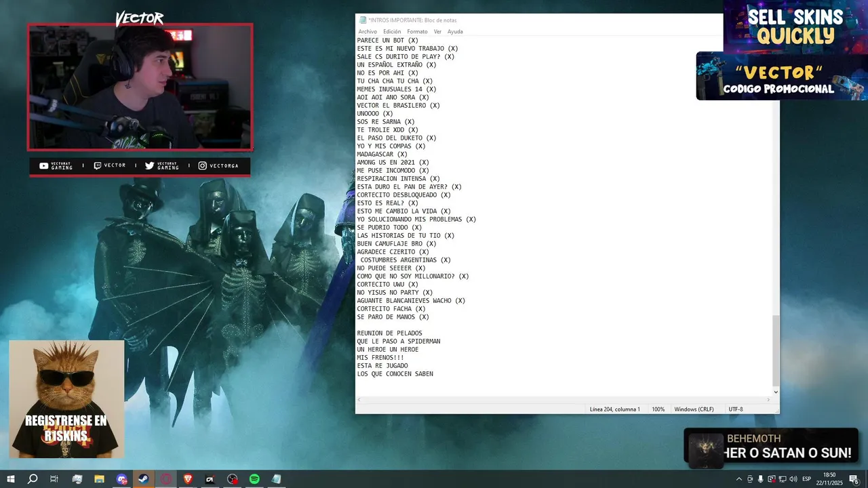Image resolution: width=868 pixels, height=488 pixels.
Task: Click the line 'MADAGASCAR (X)'
Action: point(382,155)
